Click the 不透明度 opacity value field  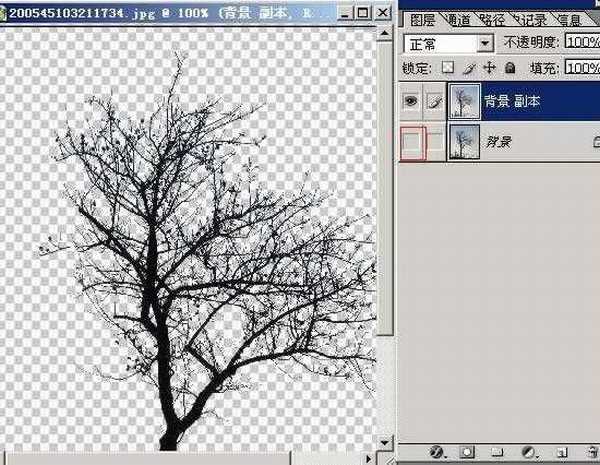pos(581,44)
